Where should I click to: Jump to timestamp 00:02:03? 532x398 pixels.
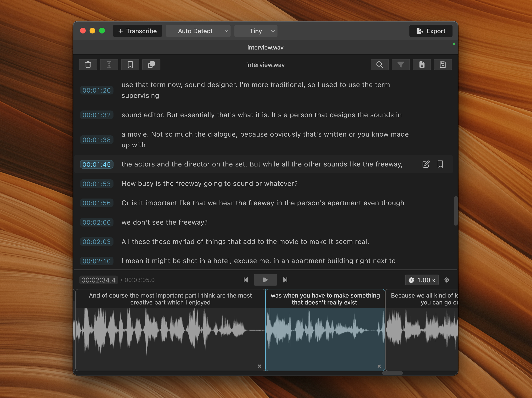click(96, 242)
